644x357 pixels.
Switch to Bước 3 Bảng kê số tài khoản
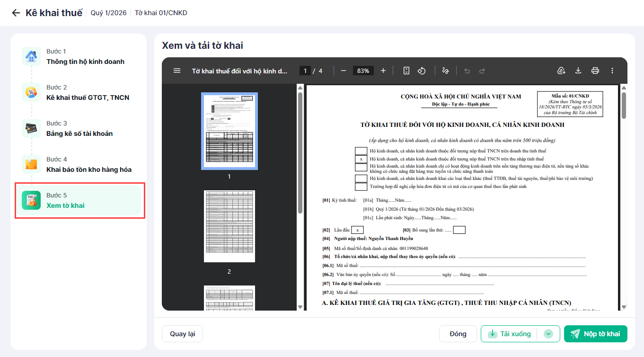click(79, 128)
